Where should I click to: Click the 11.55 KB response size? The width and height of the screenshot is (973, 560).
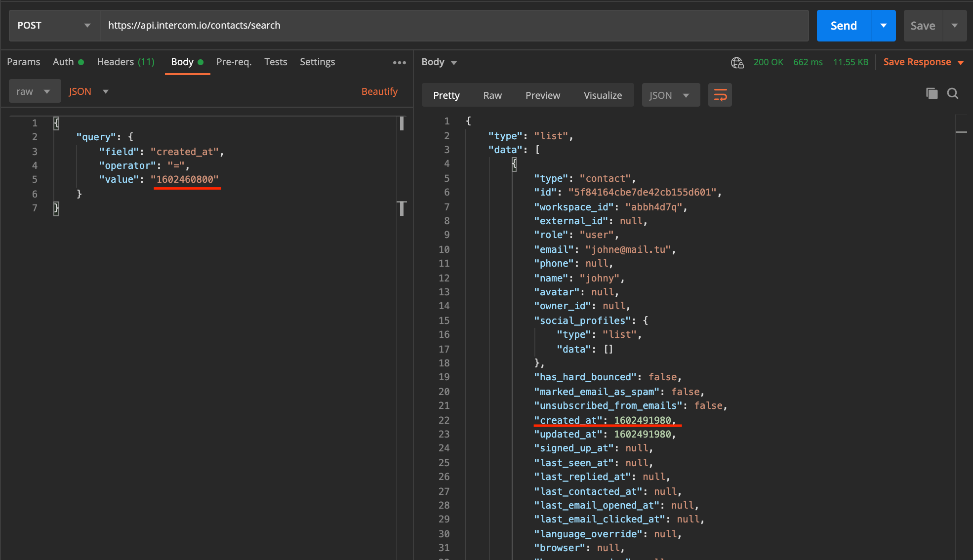[851, 62]
